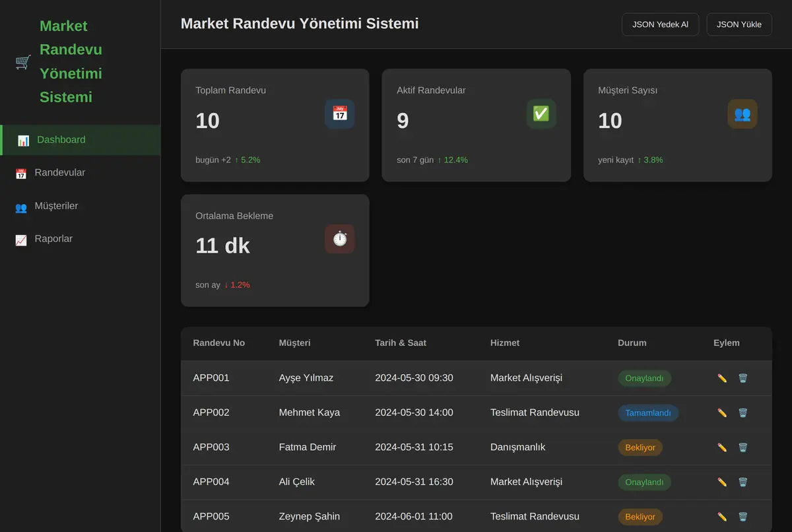Viewport: 792px width, 532px height.
Task: Click the 11 dk average wait value
Action: pyautogui.click(x=222, y=246)
